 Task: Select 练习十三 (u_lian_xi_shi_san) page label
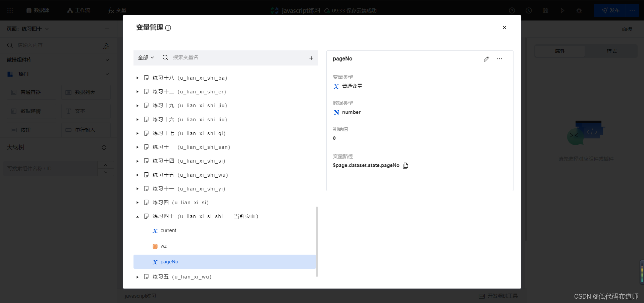[191, 147]
